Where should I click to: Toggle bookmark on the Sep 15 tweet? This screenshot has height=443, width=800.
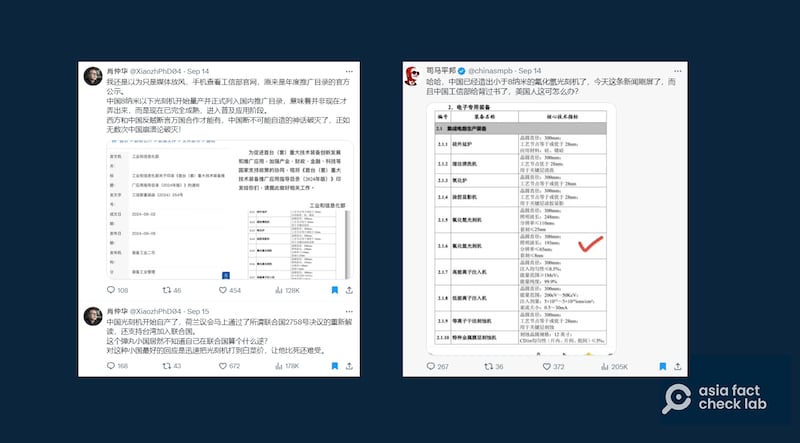click(334, 366)
